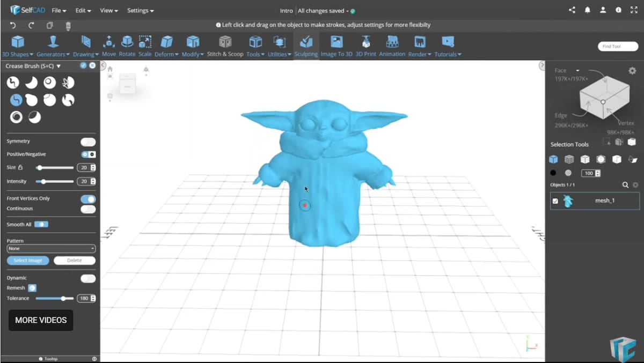Click the Size slider track
This screenshot has width=644, height=363.
click(x=55, y=168)
